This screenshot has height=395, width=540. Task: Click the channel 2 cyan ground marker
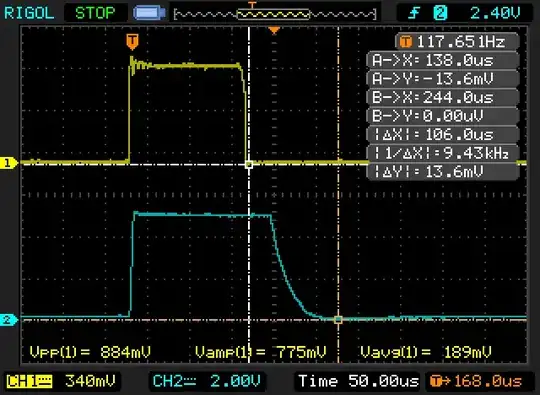point(8,320)
